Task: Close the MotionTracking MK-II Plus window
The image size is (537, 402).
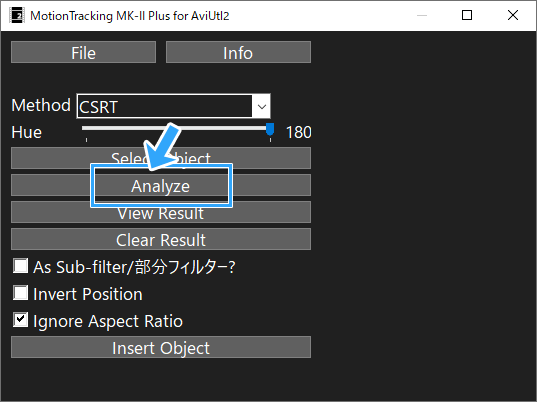Action: coord(513,15)
